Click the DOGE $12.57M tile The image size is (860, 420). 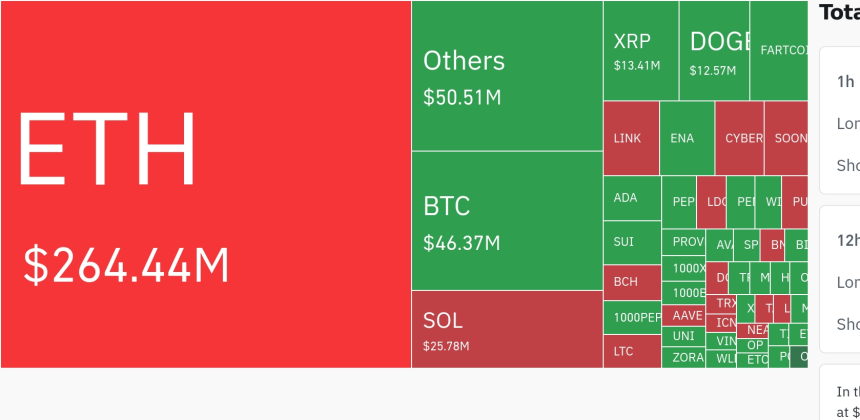[x=714, y=51]
